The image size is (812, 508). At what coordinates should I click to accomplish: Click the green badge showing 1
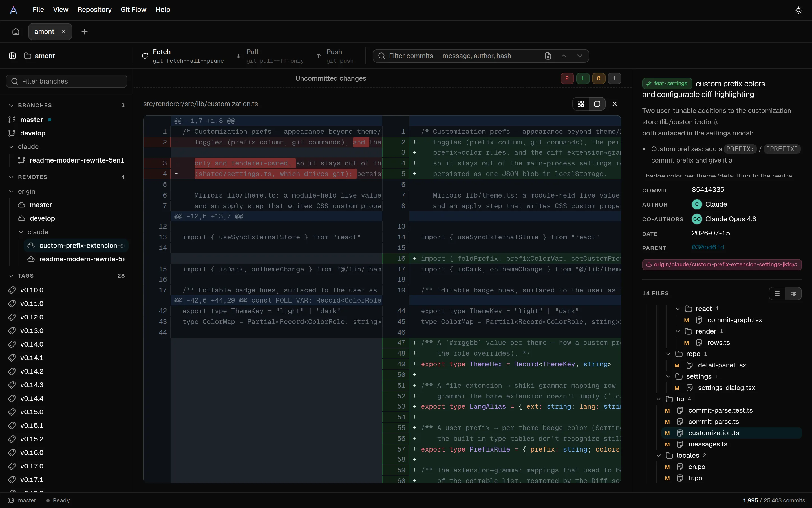pyautogui.click(x=583, y=78)
